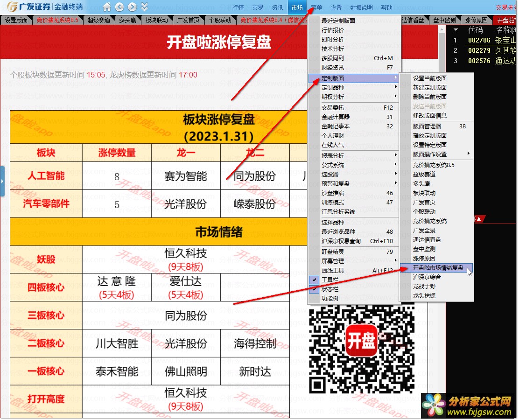
Task: Select 沪深京综合 layout in submenu
Action: [x=437, y=277]
